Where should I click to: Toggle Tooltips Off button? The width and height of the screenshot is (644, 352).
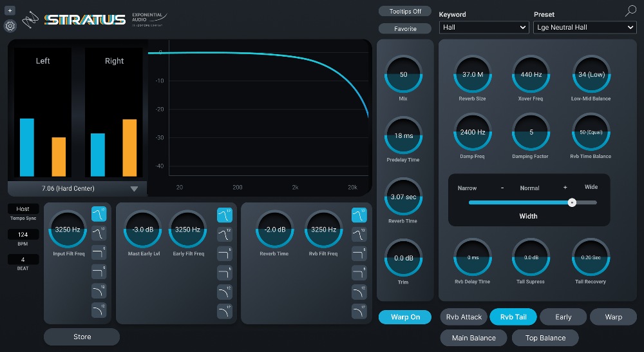405,12
